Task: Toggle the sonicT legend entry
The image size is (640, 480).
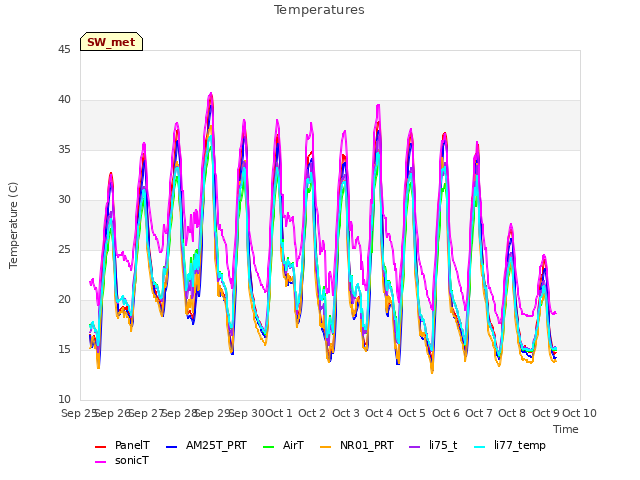Action: point(122,461)
